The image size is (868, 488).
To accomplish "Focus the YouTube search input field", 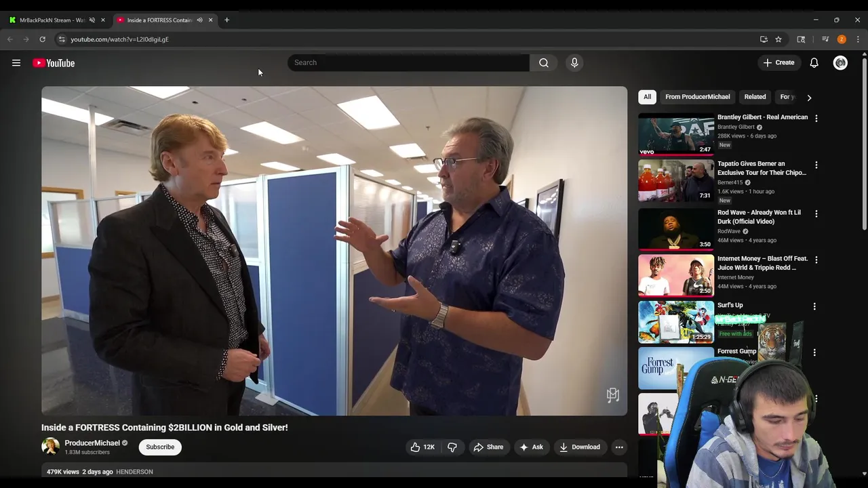I will point(408,63).
